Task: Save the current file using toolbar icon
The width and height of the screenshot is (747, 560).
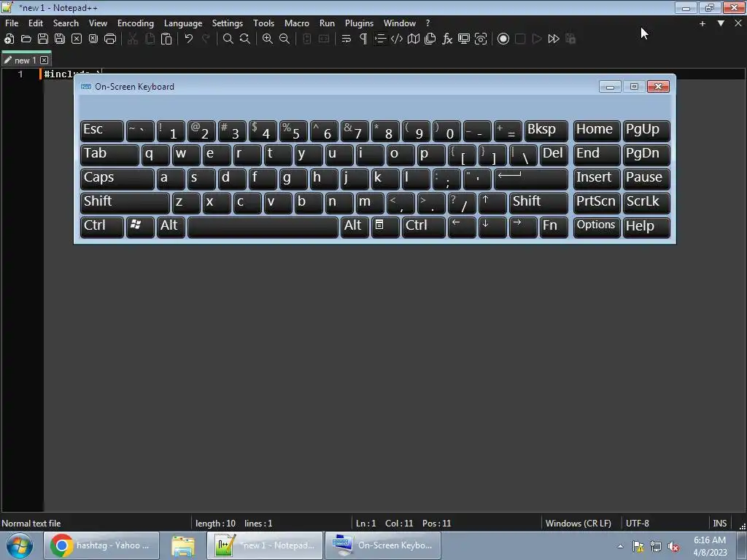Action: (43, 39)
